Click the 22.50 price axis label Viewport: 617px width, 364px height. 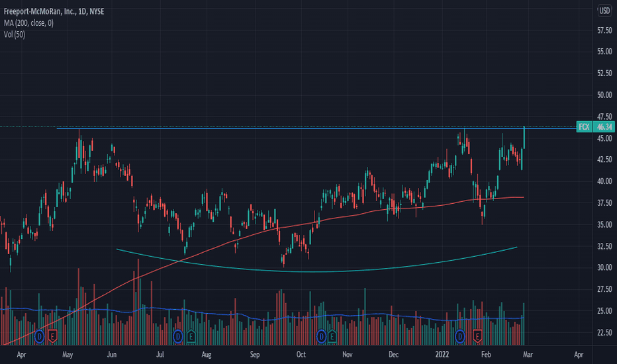click(604, 332)
